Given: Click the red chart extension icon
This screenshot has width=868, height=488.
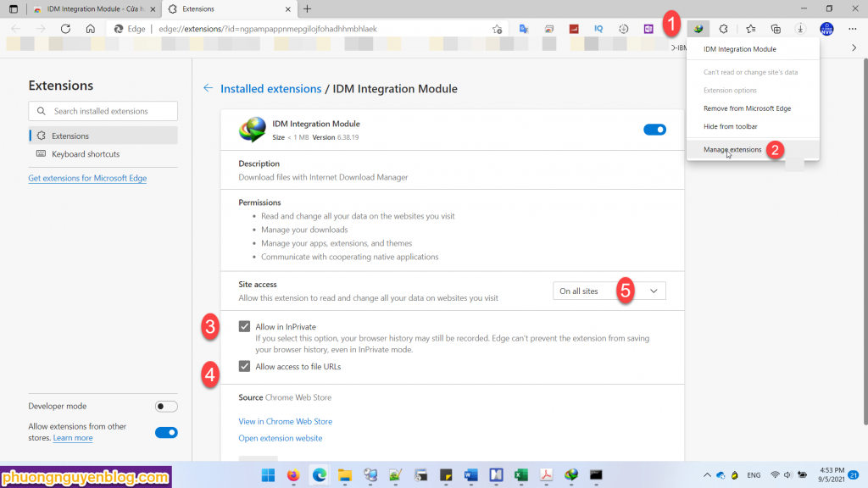Looking at the screenshot, I should click(x=574, y=29).
